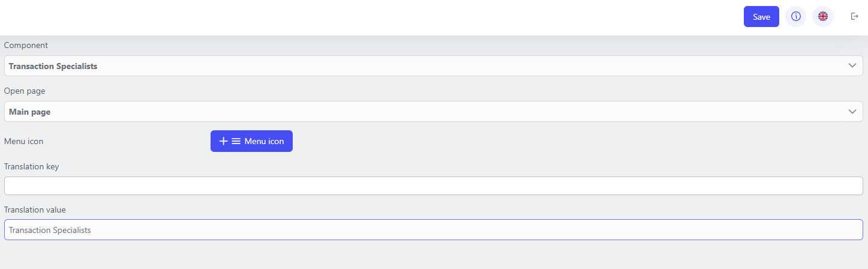Focus the Translation key input field
Viewport: 868px width, 269px height.
(433, 186)
